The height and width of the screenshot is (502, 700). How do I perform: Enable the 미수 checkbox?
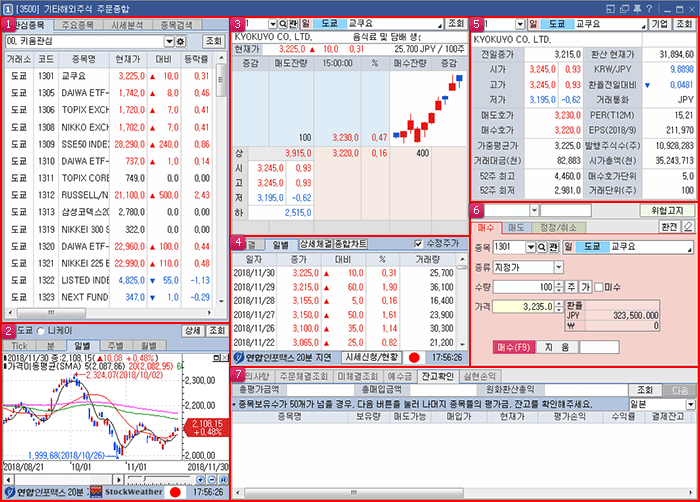point(599,287)
